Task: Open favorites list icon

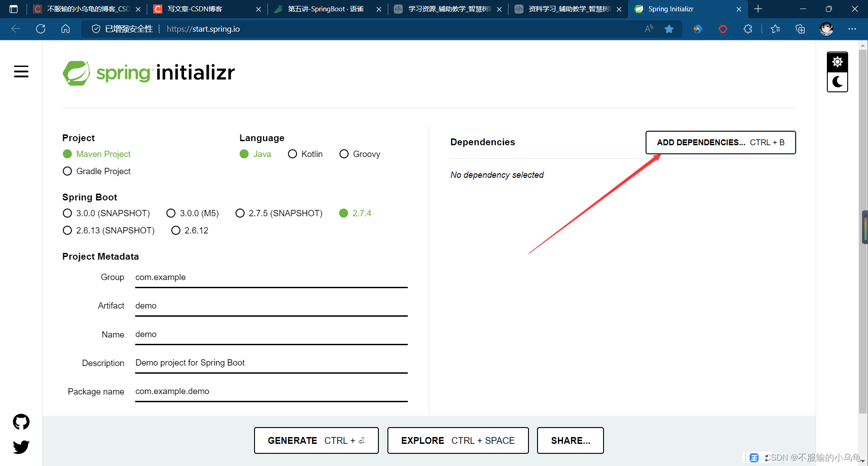Action: point(775,29)
